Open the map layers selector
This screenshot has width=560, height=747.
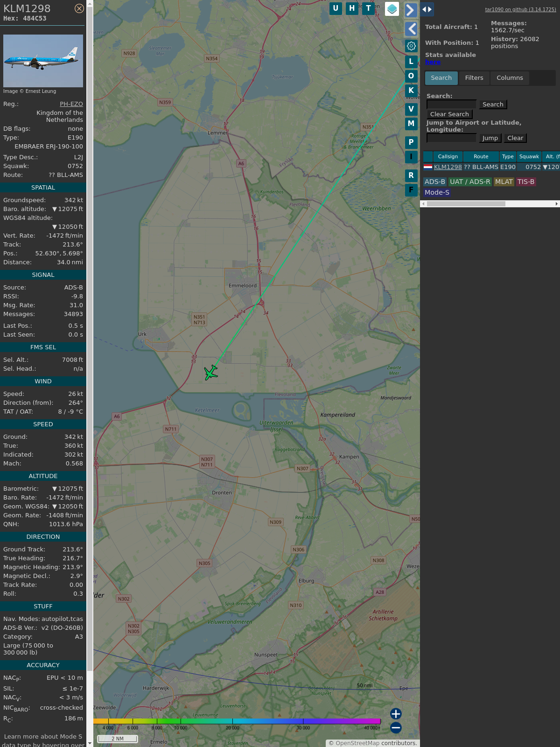392,9
